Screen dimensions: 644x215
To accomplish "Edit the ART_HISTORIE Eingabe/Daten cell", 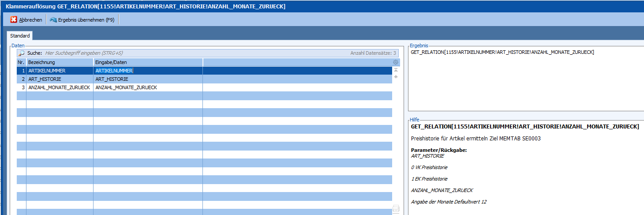I will (x=148, y=79).
